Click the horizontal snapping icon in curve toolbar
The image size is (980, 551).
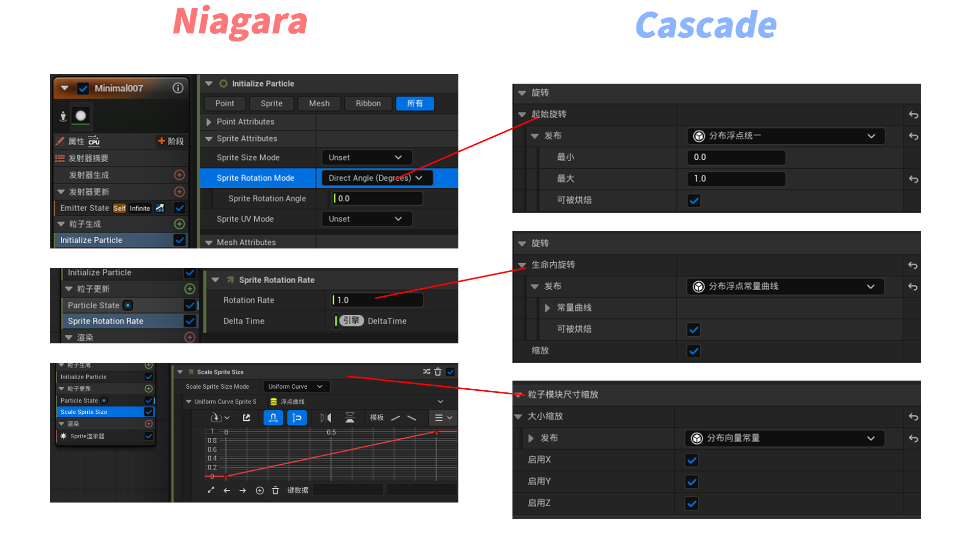point(273,418)
